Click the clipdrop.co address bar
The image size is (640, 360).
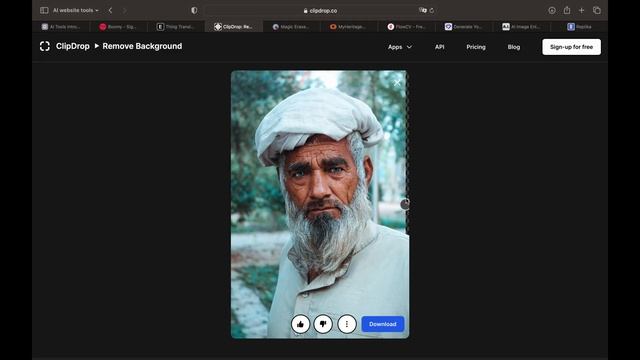[x=320, y=11]
